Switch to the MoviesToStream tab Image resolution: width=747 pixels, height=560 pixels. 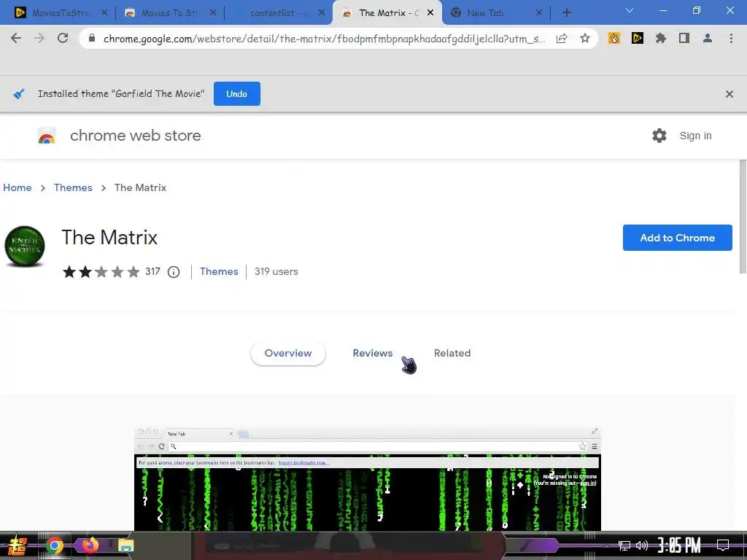tap(58, 12)
